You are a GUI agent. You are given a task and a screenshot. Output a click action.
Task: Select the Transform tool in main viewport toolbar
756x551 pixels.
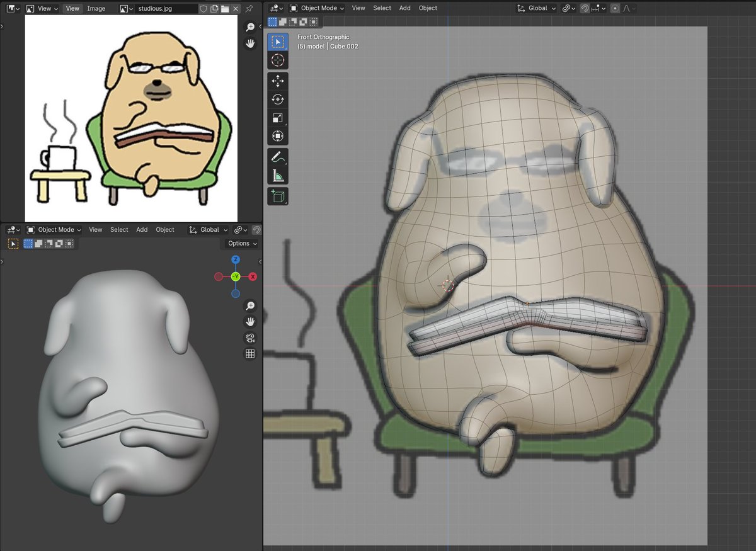(x=277, y=135)
